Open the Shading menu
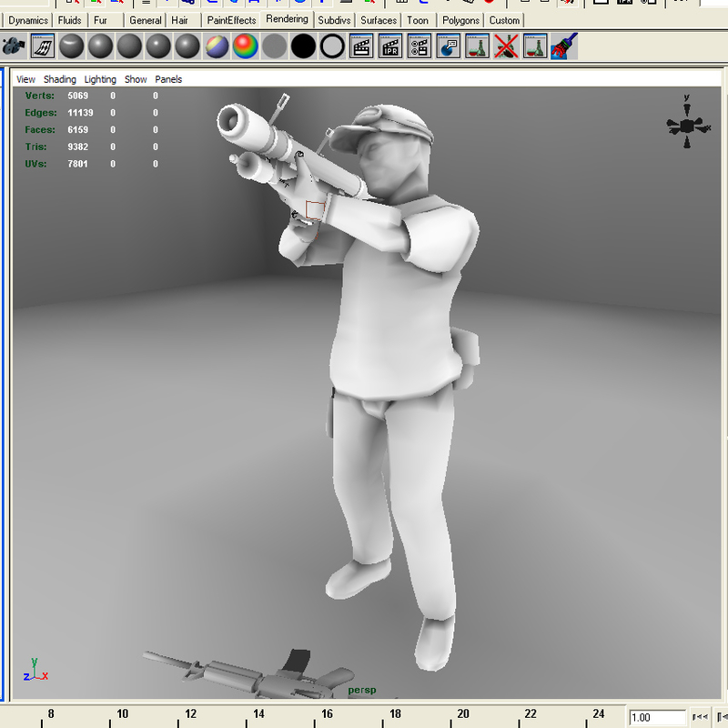The image size is (728, 728). tap(59, 79)
